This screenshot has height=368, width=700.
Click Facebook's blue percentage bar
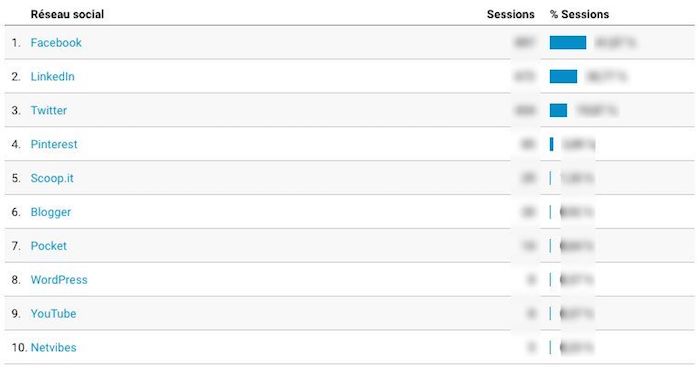click(x=568, y=43)
